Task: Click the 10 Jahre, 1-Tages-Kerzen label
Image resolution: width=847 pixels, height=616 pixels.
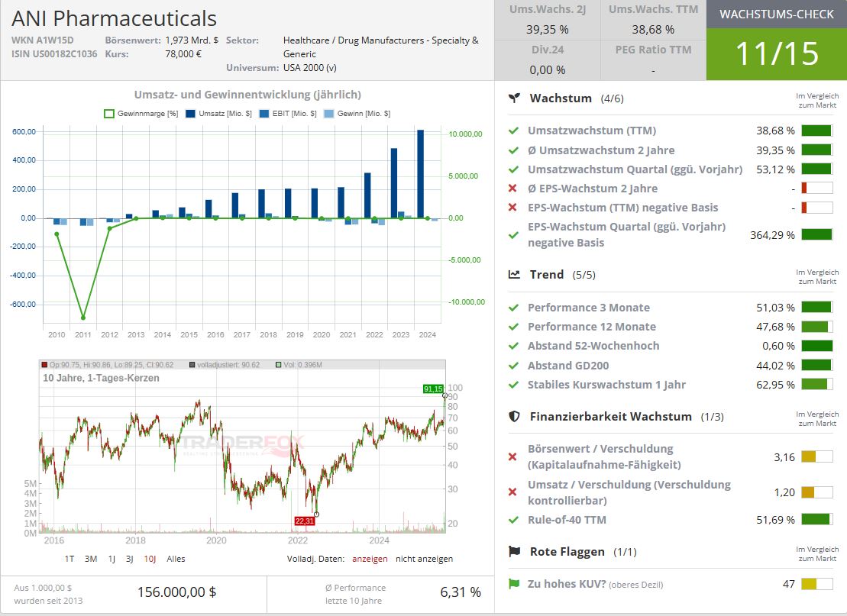Action: 101,378
